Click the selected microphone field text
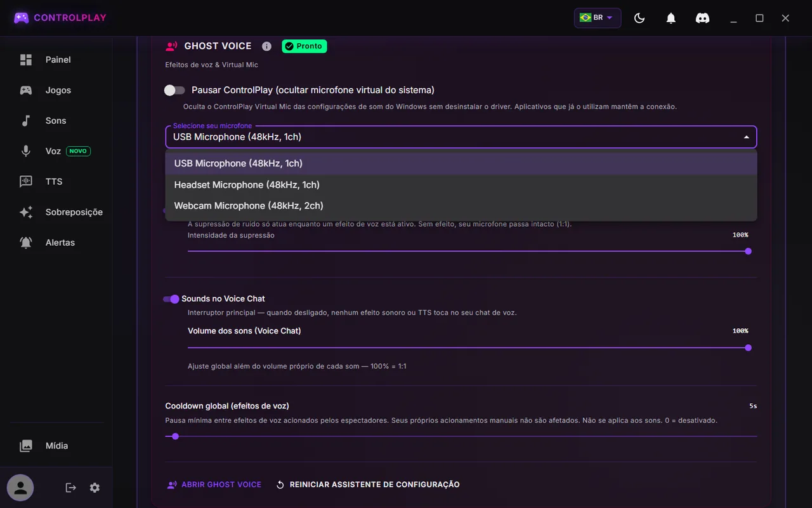The height and width of the screenshot is (508, 812). pyautogui.click(x=237, y=137)
